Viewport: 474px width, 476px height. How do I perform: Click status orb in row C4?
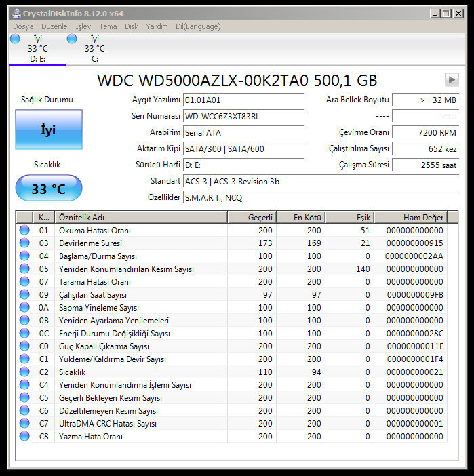click(24, 385)
